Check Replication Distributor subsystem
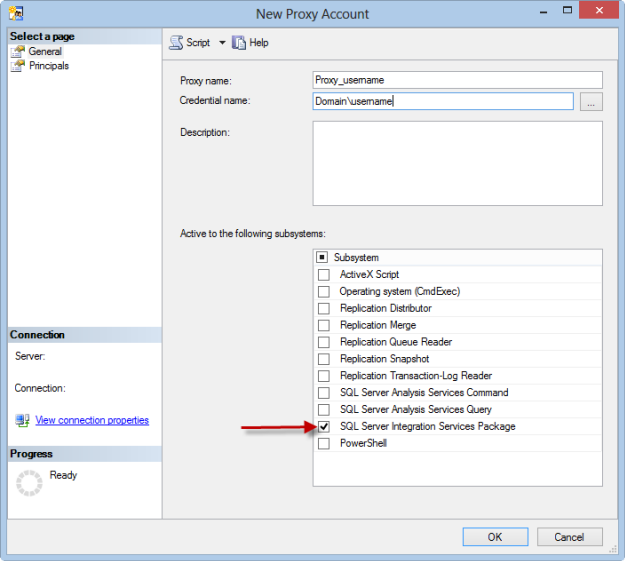The image size is (625, 561). pos(324,309)
